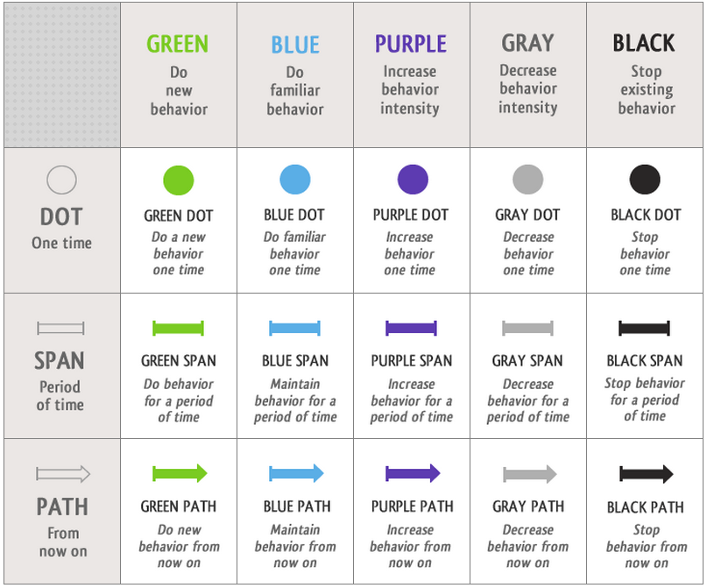This screenshot has height=588, width=707.
Task: Click the green span bar icon
Action: (179, 329)
